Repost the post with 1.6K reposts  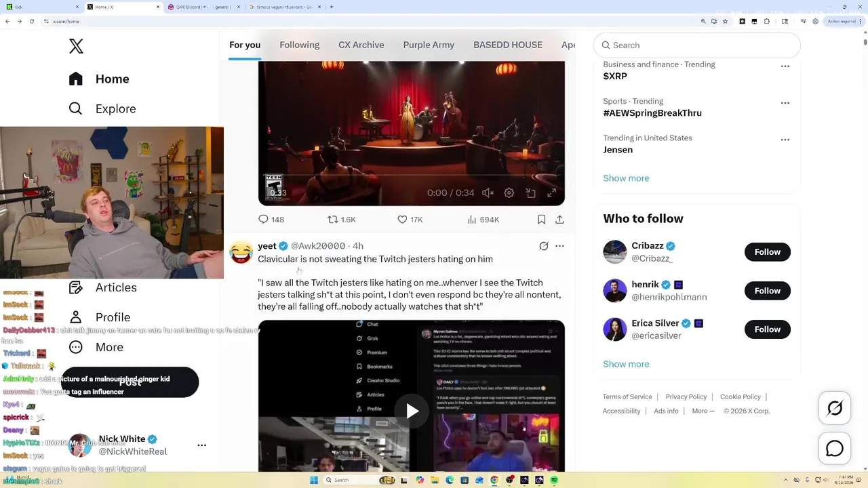tap(342, 220)
